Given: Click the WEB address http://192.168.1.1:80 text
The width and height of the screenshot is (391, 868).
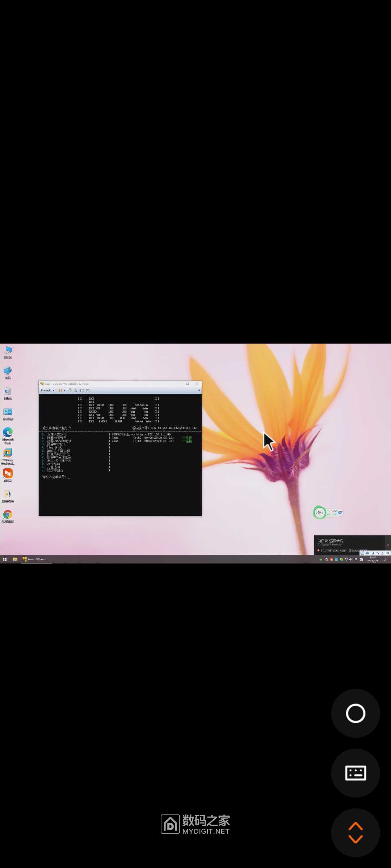Looking at the screenshot, I should tap(154, 434).
